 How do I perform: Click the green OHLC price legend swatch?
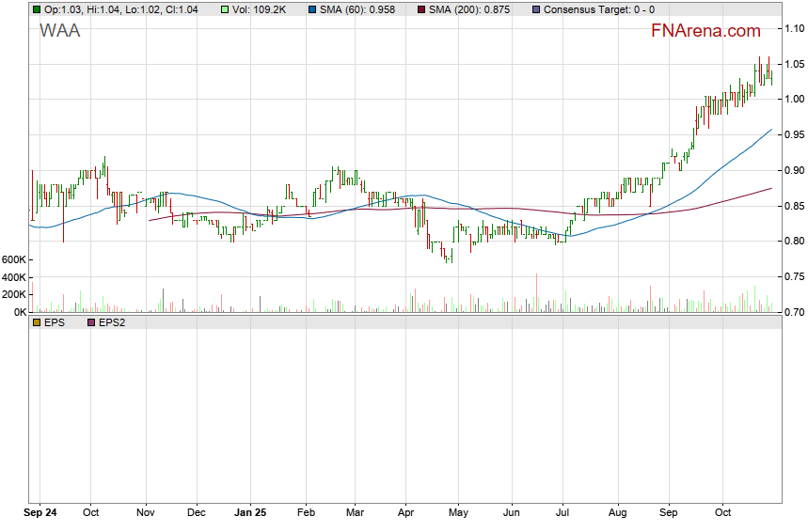click(x=36, y=10)
